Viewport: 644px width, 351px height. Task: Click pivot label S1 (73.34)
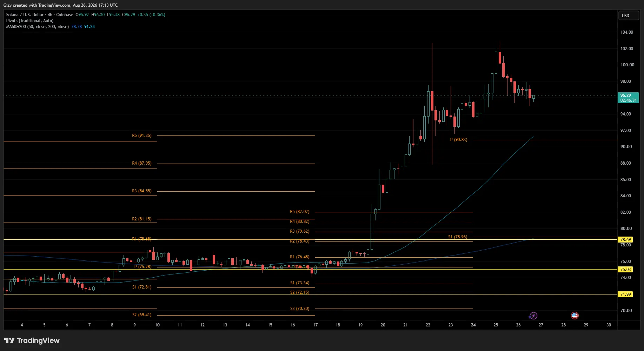300,283
